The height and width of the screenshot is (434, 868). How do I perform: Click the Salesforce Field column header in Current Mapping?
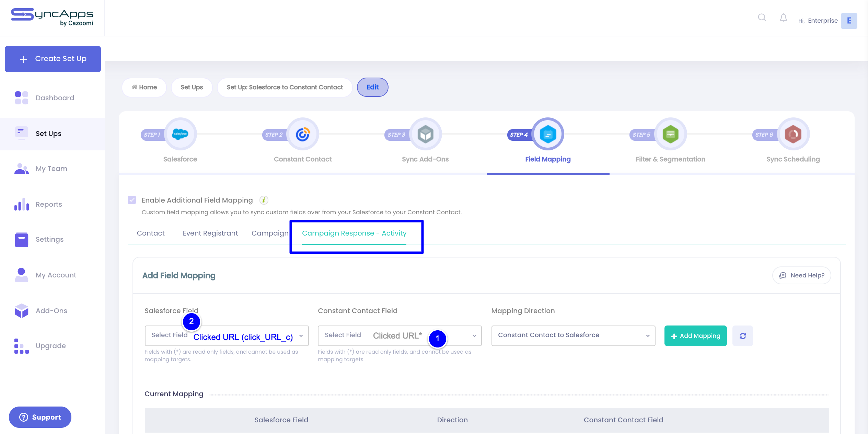point(281,420)
